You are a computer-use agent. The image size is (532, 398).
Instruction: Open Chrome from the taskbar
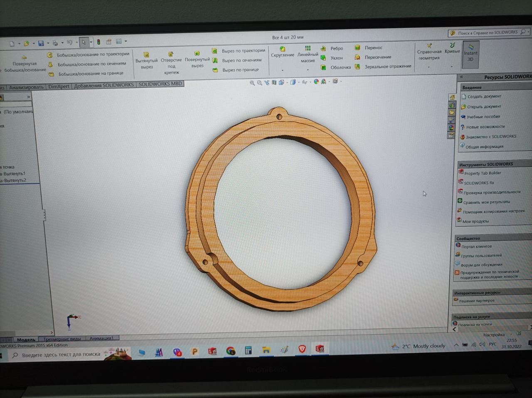[230, 351]
